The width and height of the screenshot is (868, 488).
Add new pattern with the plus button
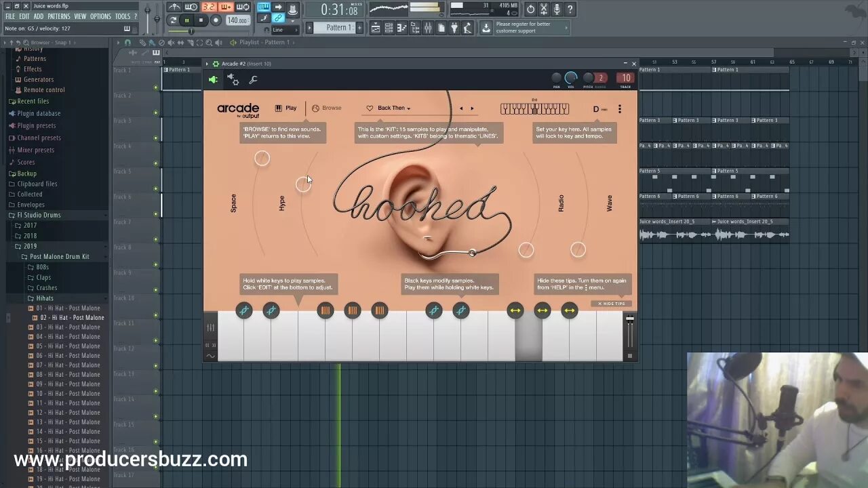point(359,28)
